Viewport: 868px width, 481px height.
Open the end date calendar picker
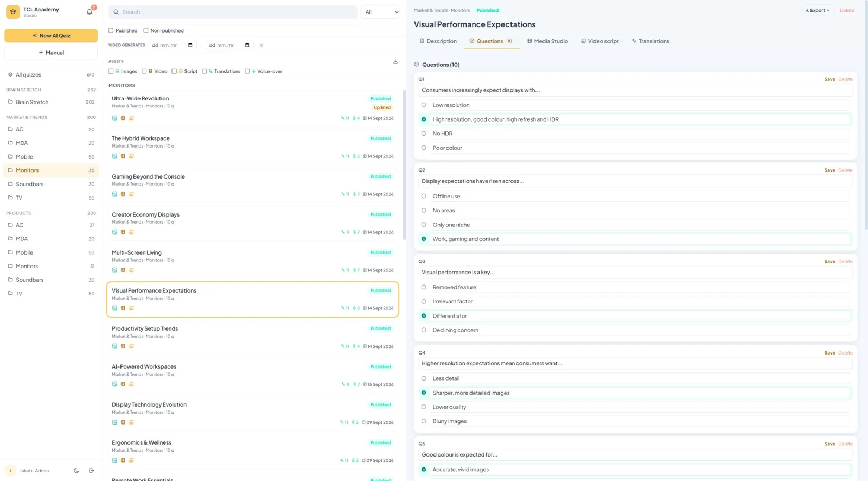tap(247, 45)
